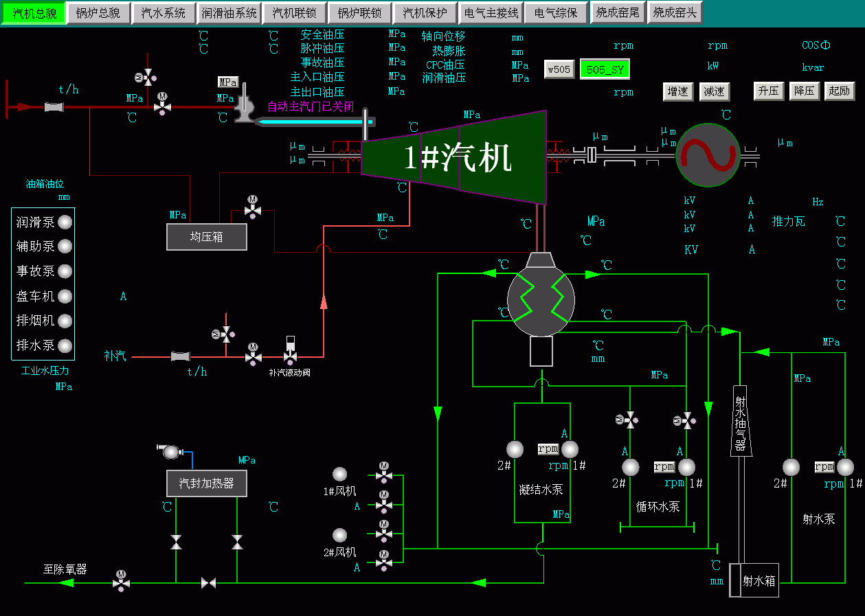The image size is (865, 616).
Task: Click the rpm field of 凝结水泵
Action: pos(548,449)
